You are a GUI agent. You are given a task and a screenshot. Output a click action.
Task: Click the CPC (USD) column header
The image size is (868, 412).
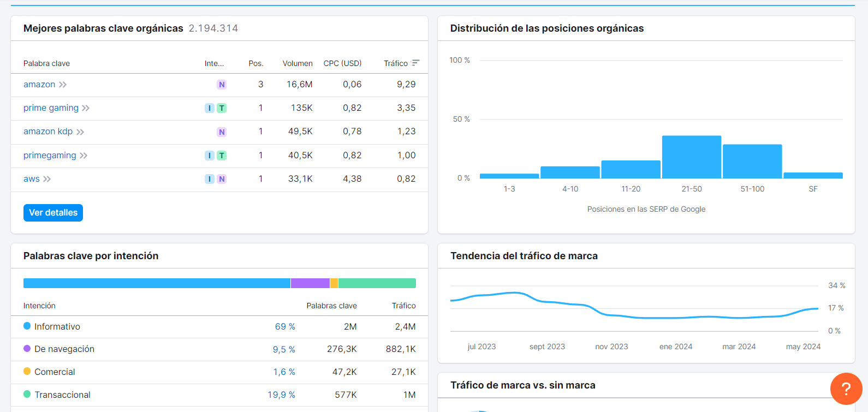(342, 63)
